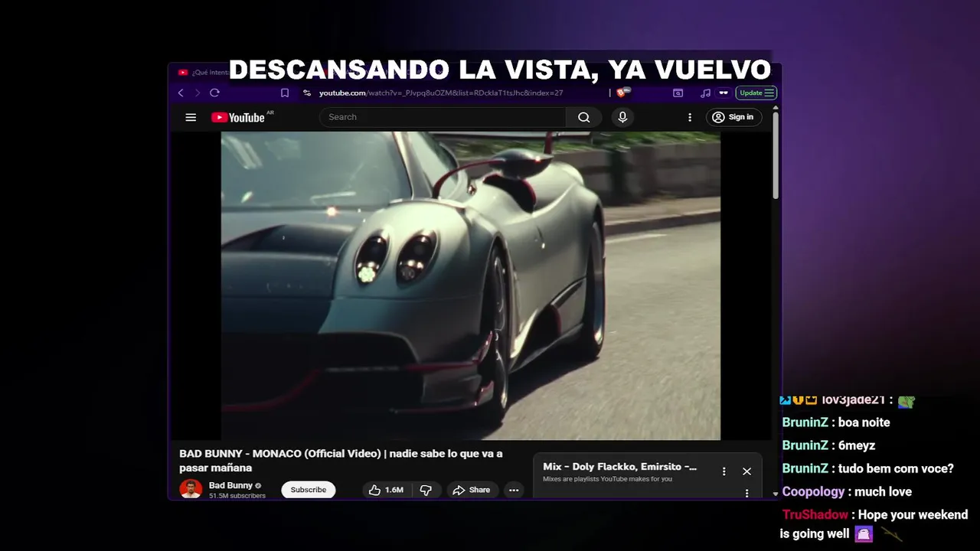Image resolution: width=980 pixels, height=551 pixels.
Task: Dislike the video with thumbs-down
Action: [x=426, y=490]
